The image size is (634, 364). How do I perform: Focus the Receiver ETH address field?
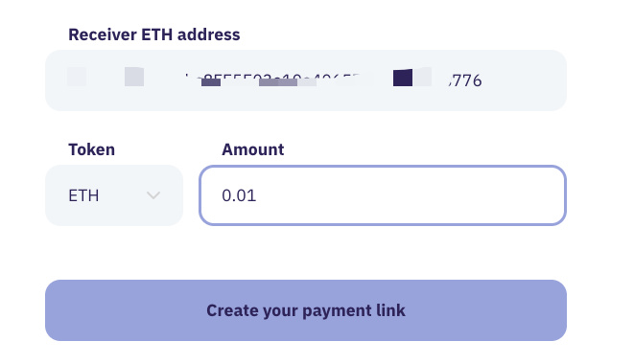pos(306,80)
